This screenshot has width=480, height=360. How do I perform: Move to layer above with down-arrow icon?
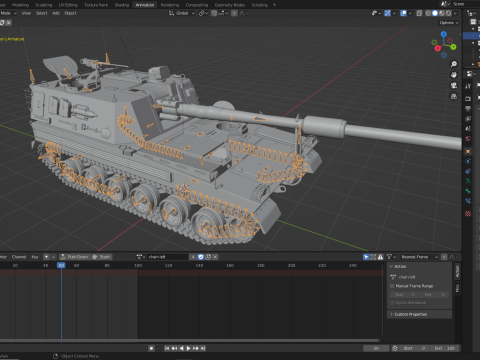coord(46,257)
